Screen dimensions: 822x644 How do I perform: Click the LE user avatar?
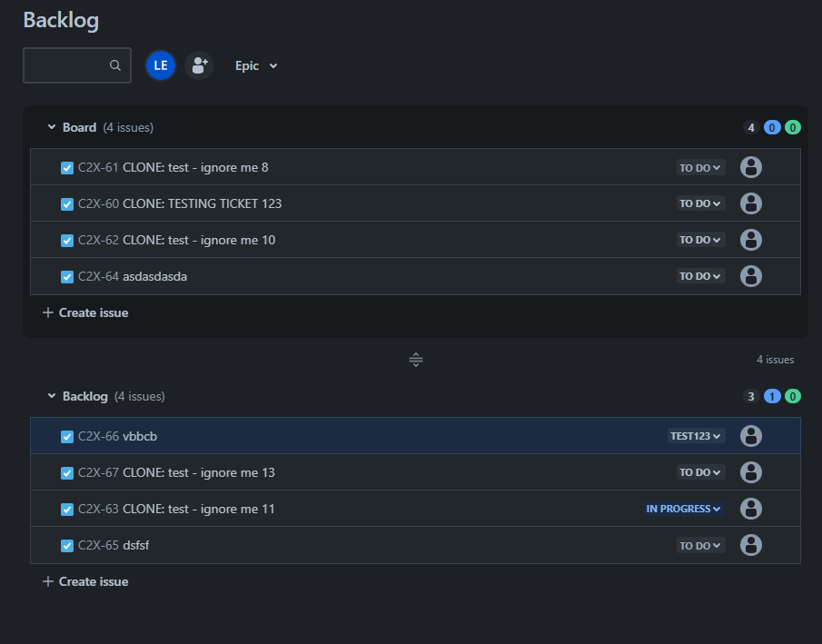[161, 65]
